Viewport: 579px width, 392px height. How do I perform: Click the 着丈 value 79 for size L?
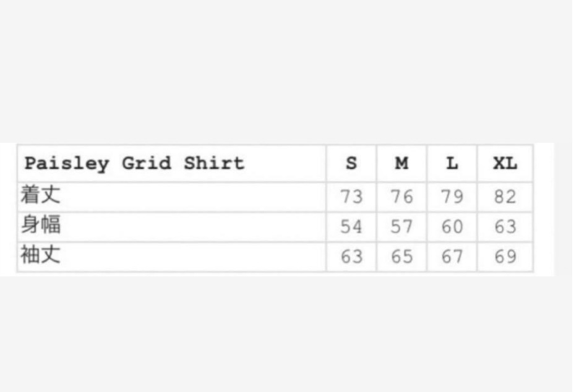452,197
